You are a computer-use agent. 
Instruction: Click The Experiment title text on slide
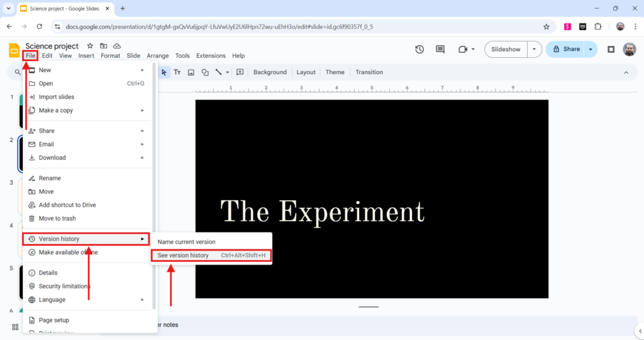tap(322, 211)
